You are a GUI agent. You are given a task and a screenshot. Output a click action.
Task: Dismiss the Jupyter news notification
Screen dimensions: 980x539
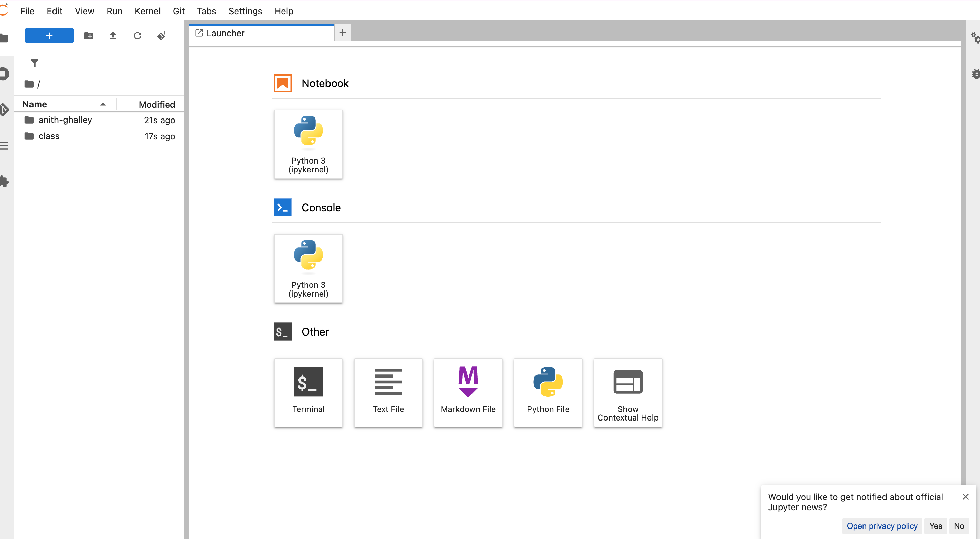(x=965, y=496)
